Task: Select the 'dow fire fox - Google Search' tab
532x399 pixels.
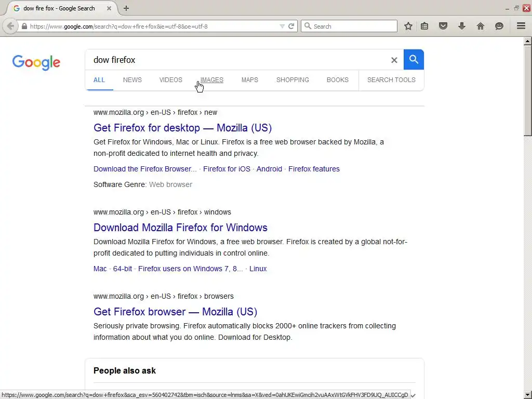Action: tap(62, 8)
